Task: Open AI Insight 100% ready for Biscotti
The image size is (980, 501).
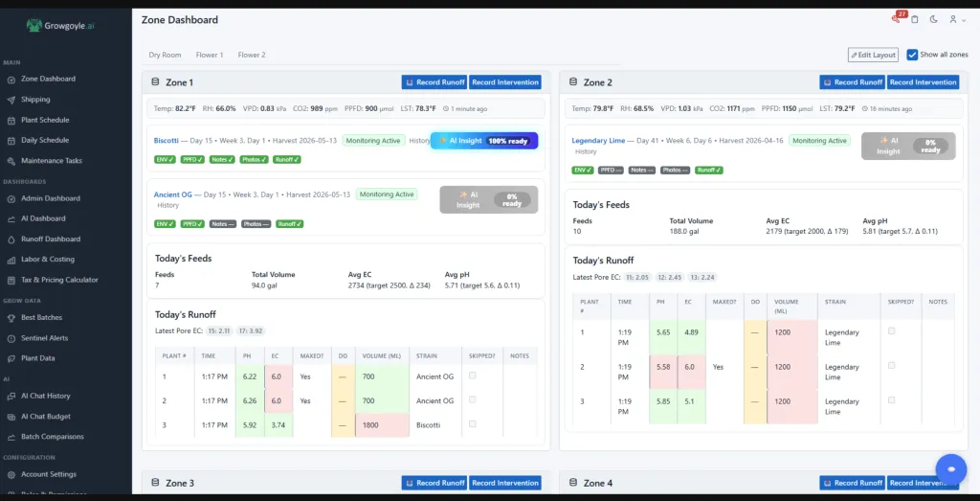Action: 484,141
